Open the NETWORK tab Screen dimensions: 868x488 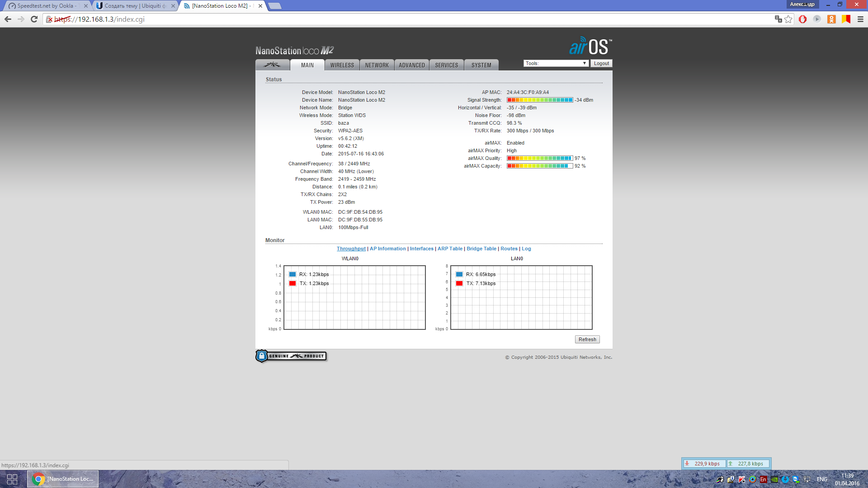tap(377, 65)
